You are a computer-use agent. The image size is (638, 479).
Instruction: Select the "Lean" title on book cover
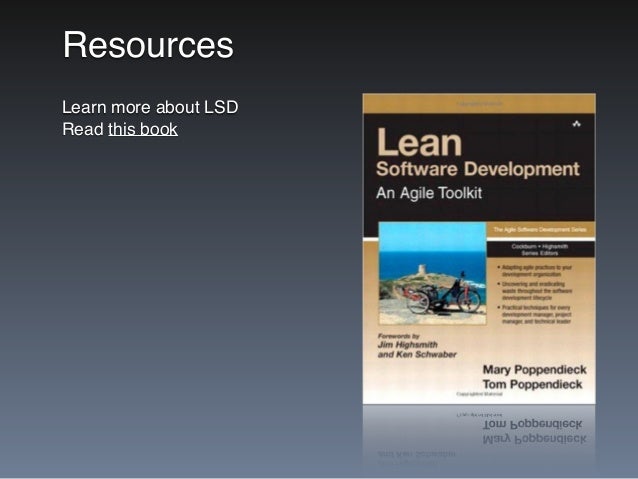[x=419, y=142]
